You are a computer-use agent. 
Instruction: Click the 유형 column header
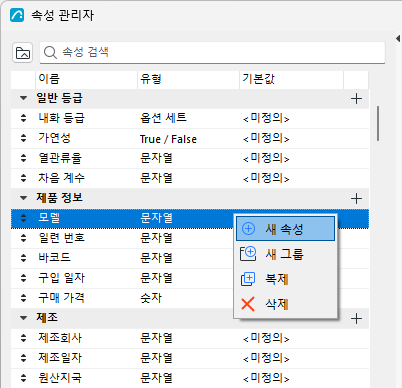coord(188,79)
